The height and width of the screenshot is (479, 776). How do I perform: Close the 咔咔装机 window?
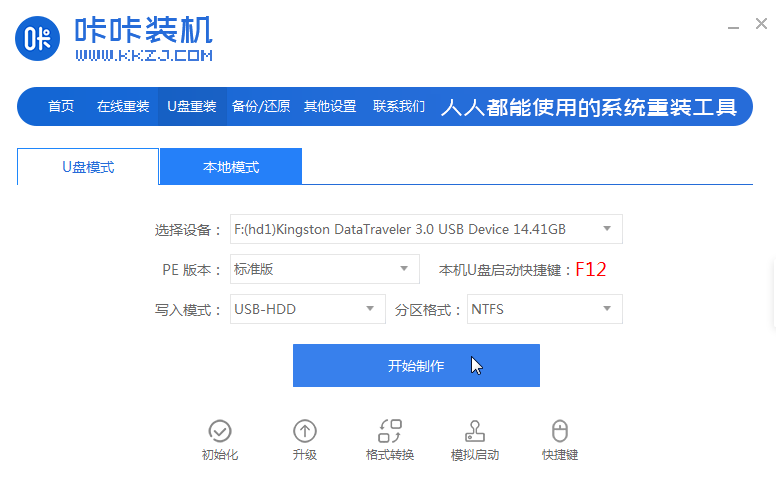click(x=761, y=23)
